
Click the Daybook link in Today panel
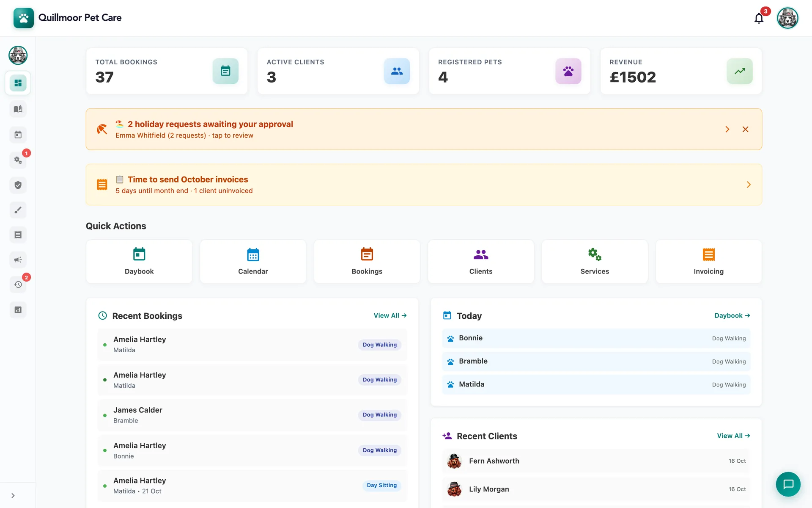(x=732, y=316)
